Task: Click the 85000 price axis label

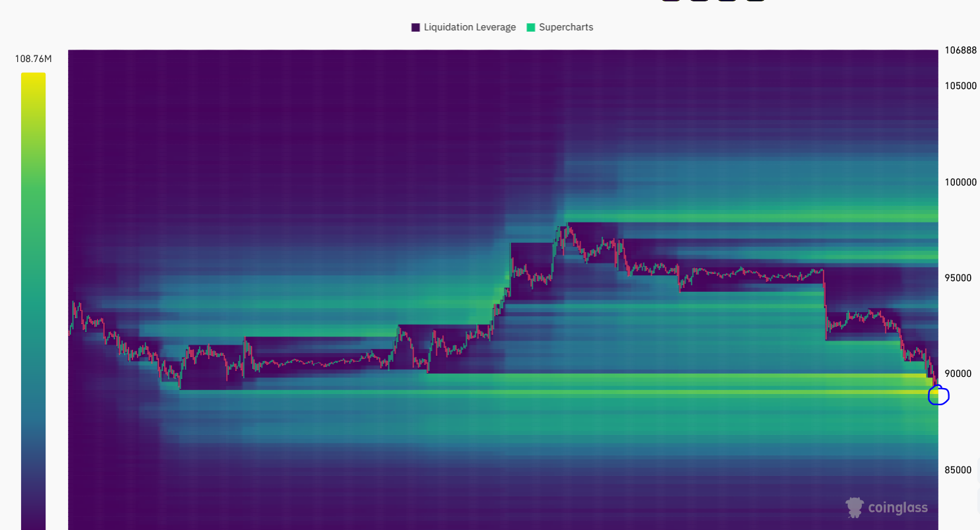Action: coord(958,470)
